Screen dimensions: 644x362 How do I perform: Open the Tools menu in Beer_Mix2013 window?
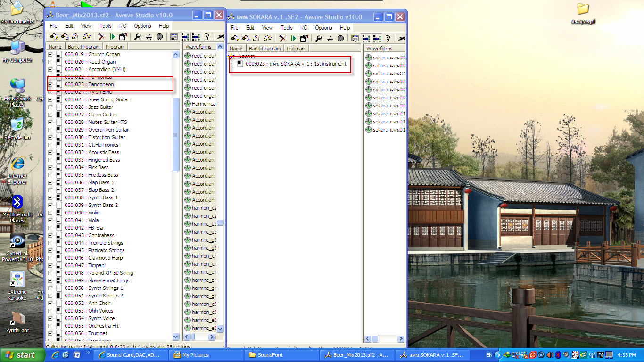106,26
